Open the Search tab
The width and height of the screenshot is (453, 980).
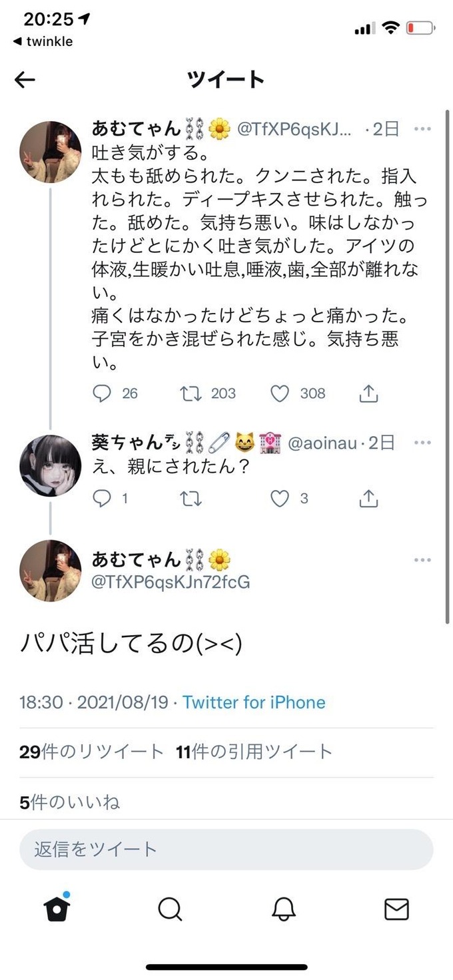tap(170, 909)
